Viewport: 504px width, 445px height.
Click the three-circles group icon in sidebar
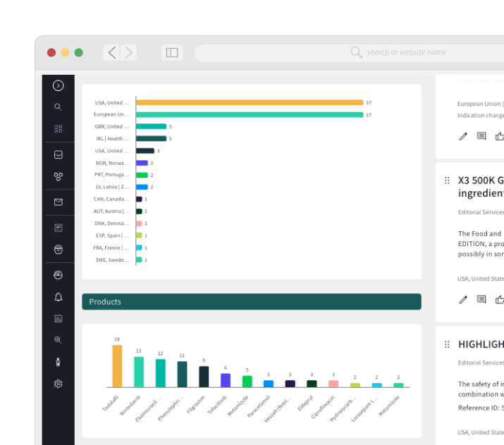[x=59, y=177]
